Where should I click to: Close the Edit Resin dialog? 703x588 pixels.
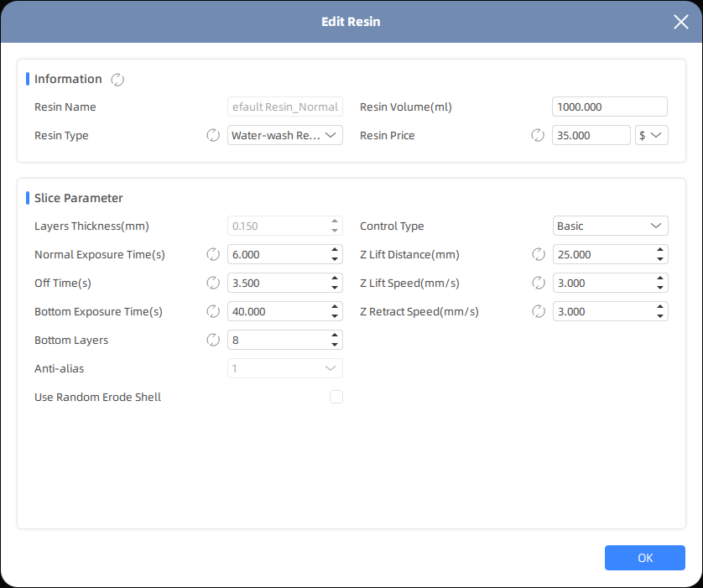[680, 22]
